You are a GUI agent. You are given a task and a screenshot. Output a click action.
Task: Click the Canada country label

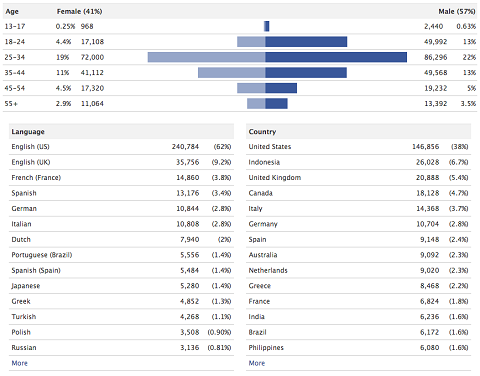point(260,193)
